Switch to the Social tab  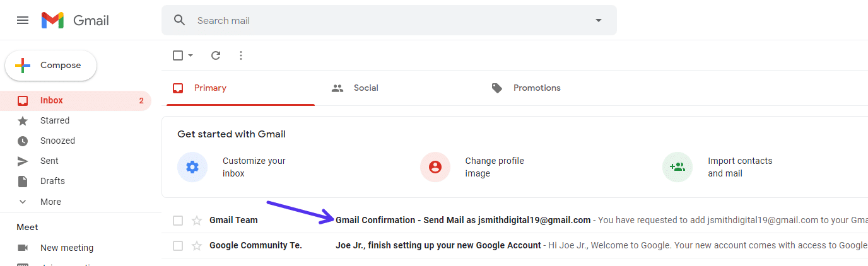pyautogui.click(x=365, y=88)
